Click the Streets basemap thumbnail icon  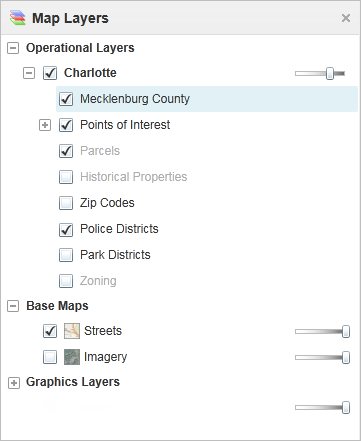click(x=72, y=331)
